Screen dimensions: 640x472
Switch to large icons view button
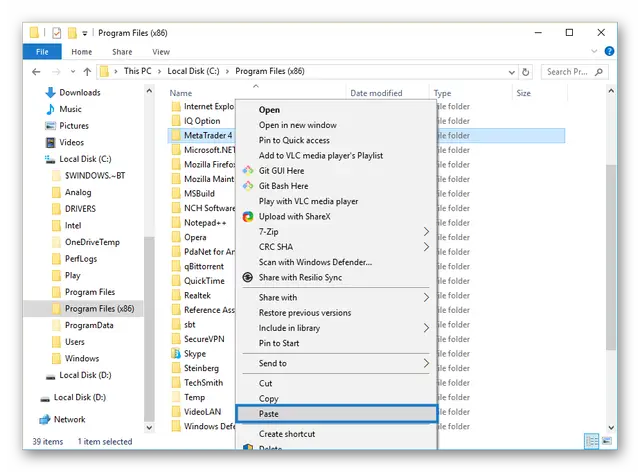coord(607,441)
